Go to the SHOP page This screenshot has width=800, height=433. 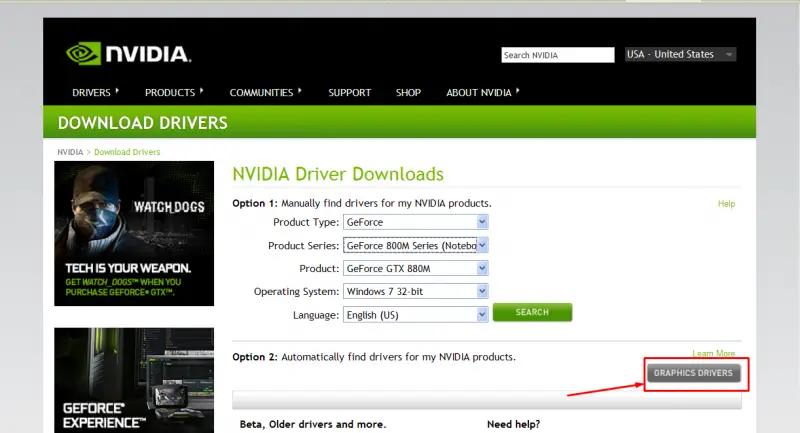(x=408, y=93)
